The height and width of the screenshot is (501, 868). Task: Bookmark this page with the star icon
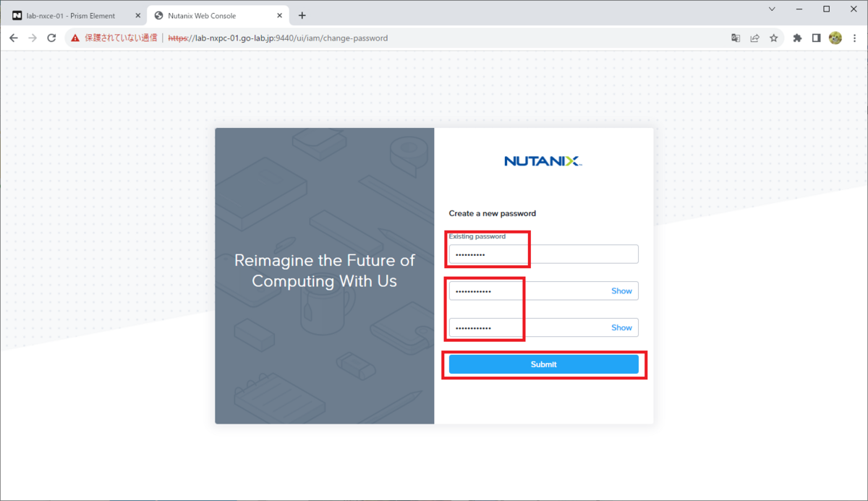773,38
